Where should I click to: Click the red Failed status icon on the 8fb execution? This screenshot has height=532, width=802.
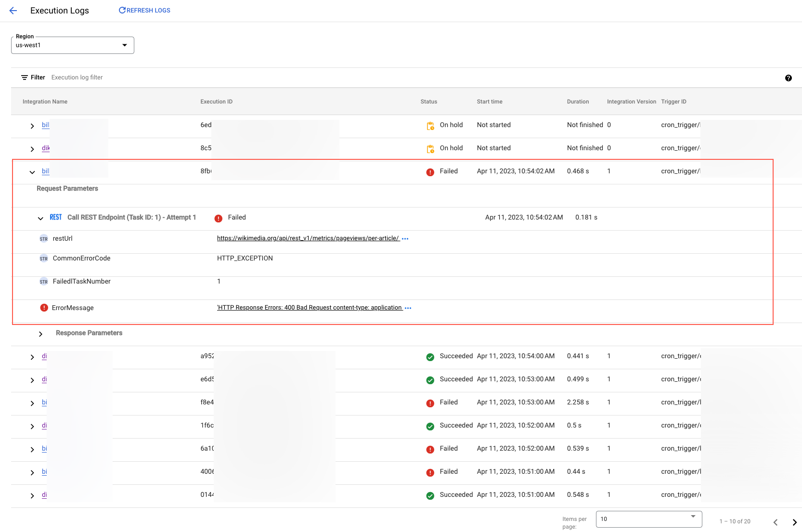click(x=430, y=172)
